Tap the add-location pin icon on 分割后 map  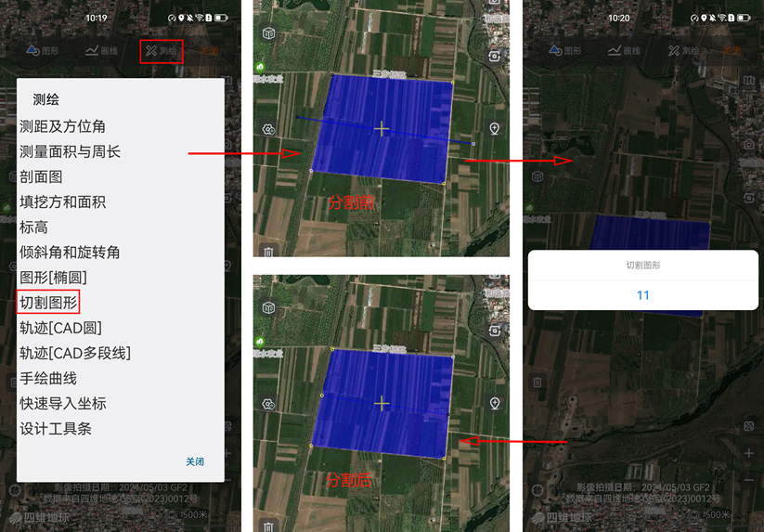coord(495,403)
